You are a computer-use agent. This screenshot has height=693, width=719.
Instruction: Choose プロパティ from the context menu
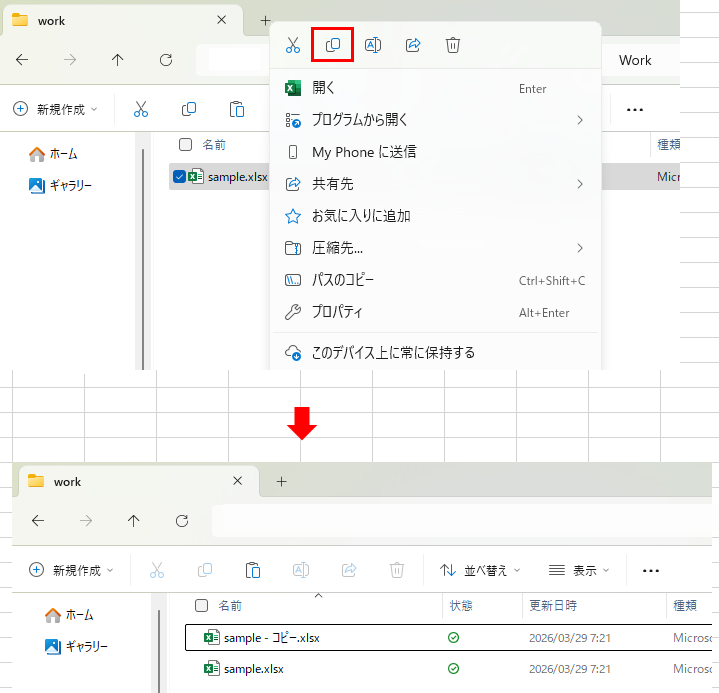click(337, 312)
